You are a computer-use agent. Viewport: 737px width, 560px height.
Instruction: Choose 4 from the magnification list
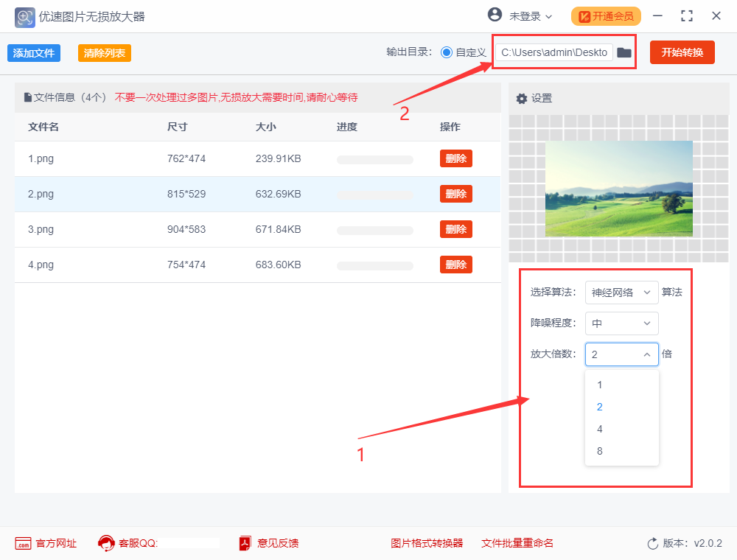[x=621, y=428]
